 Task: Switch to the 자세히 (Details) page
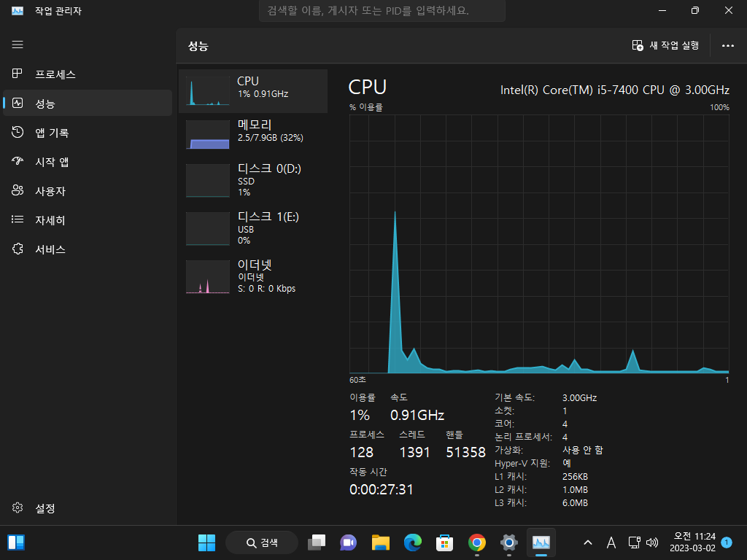coord(88,220)
